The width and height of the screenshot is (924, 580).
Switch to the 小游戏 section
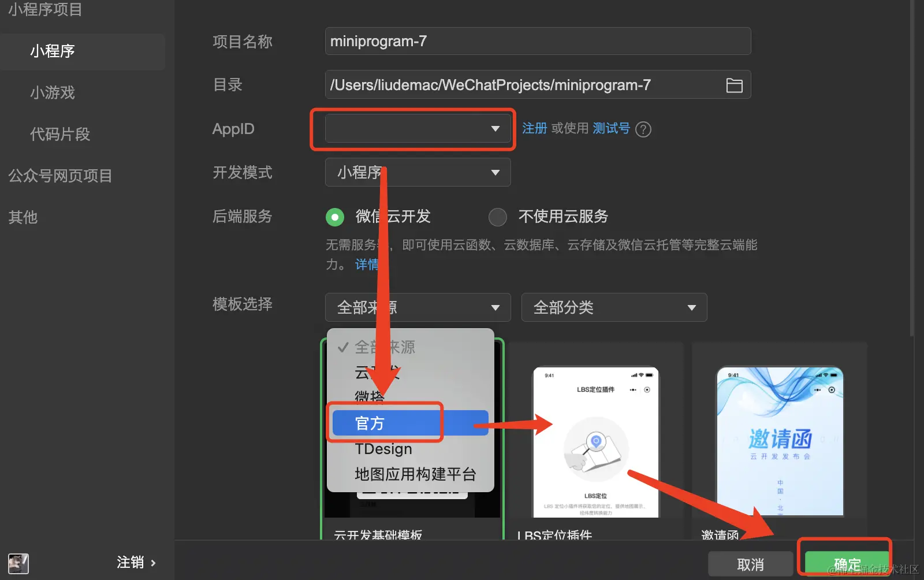pyautogui.click(x=52, y=92)
